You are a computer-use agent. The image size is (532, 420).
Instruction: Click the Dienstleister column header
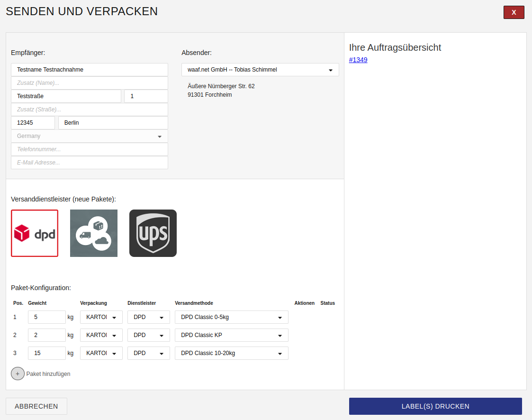click(142, 303)
